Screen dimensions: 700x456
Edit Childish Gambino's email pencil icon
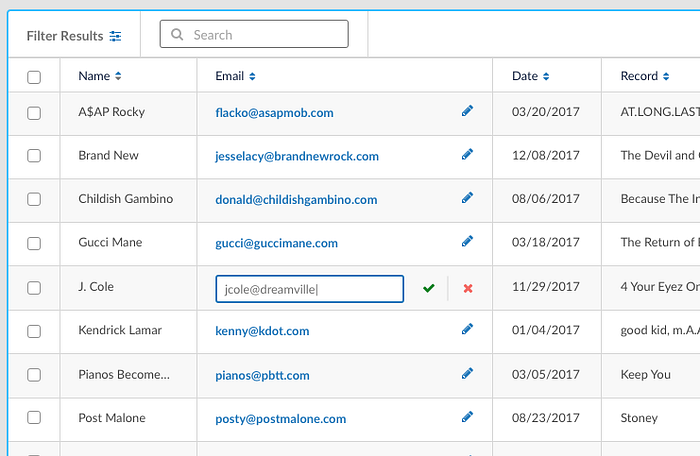point(467,198)
